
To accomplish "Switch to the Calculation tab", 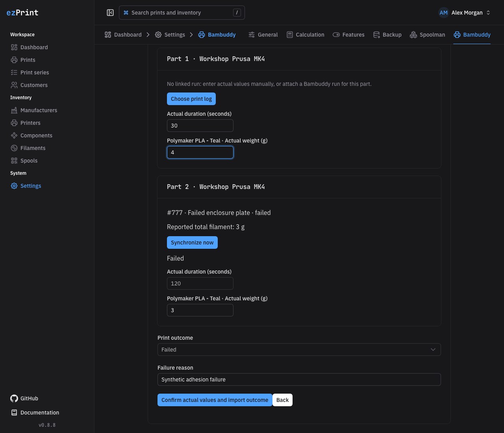I will [306, 35].
